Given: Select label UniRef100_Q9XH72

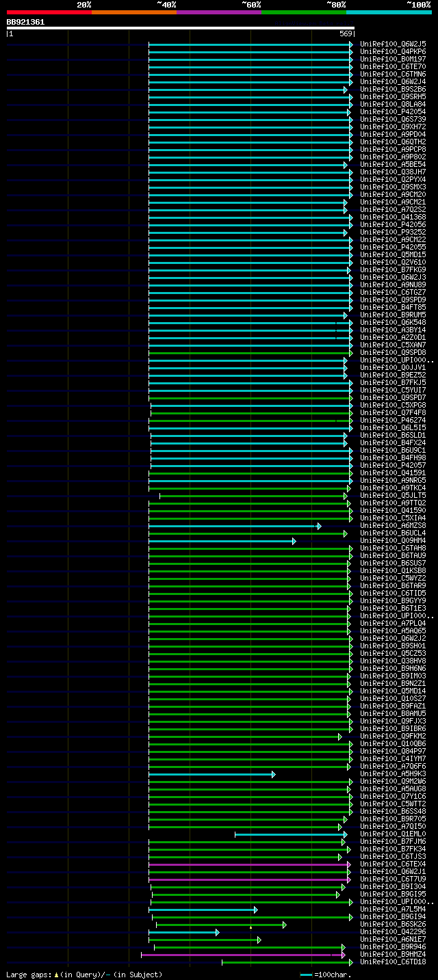Looking at the screenshot, I should point(393,127).
